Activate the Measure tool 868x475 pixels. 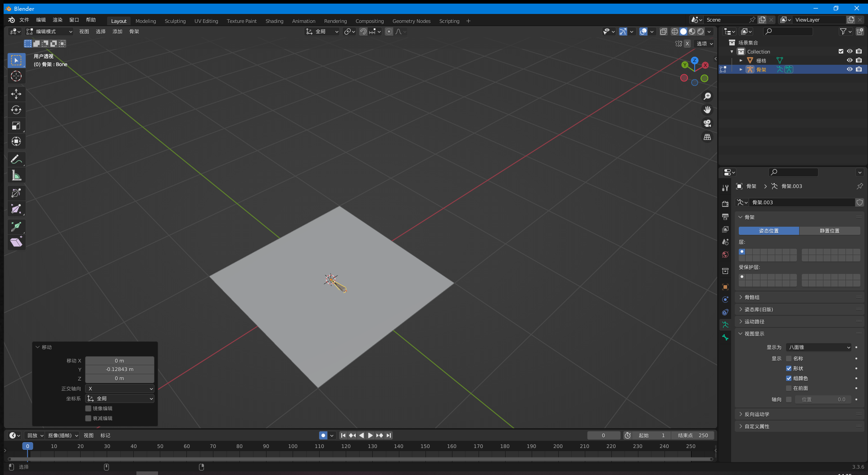tap(16, 175)
